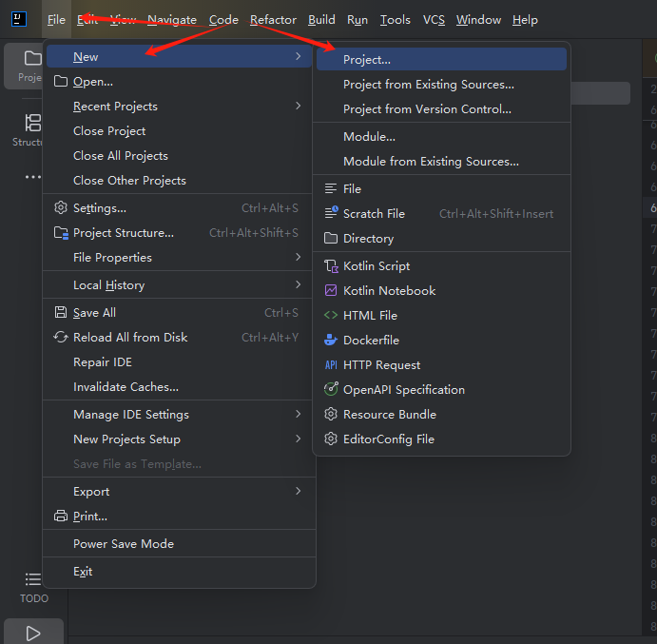Open the File menu

[56, 20]
